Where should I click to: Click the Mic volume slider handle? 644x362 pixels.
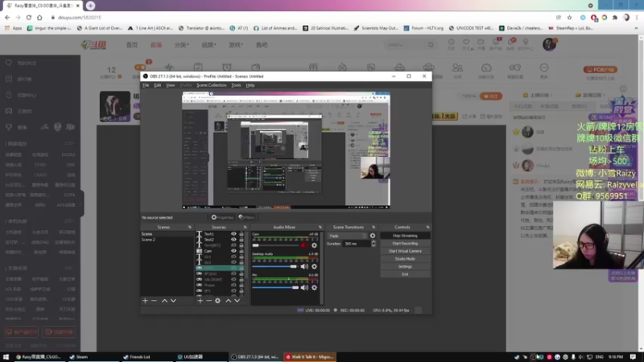(295, 288)
